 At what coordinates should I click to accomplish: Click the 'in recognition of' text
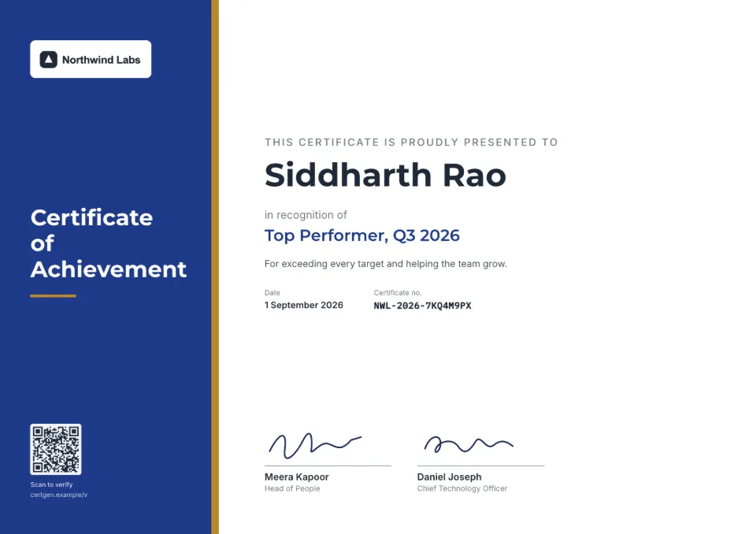[x=306, y=215]
